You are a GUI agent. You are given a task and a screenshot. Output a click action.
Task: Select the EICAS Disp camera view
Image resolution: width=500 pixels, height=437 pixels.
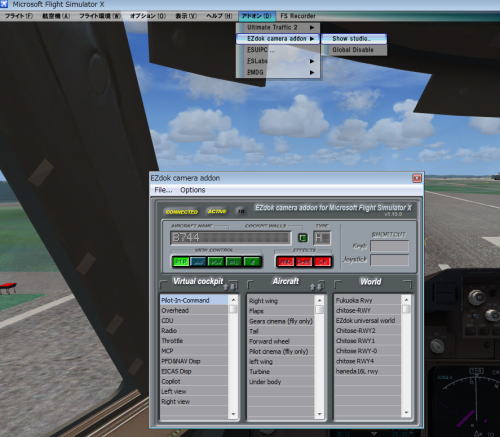(195, 371)
